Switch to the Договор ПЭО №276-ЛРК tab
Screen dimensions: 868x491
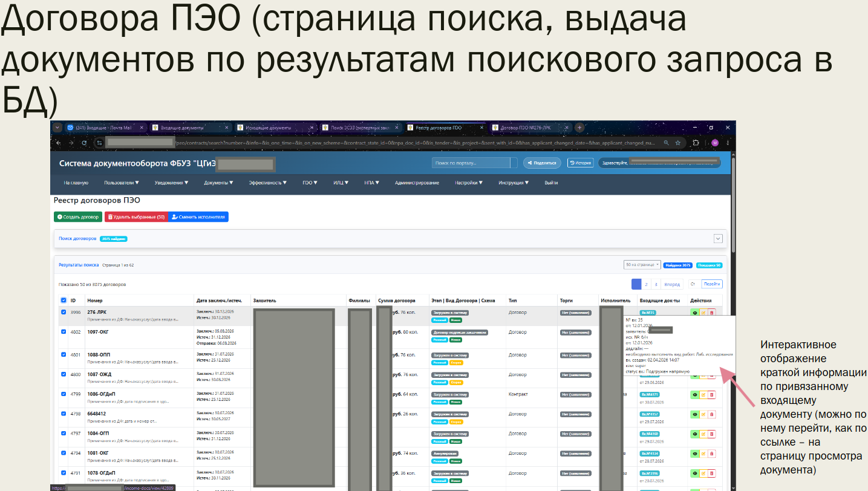pyautogui.click(x=530, y=128)
